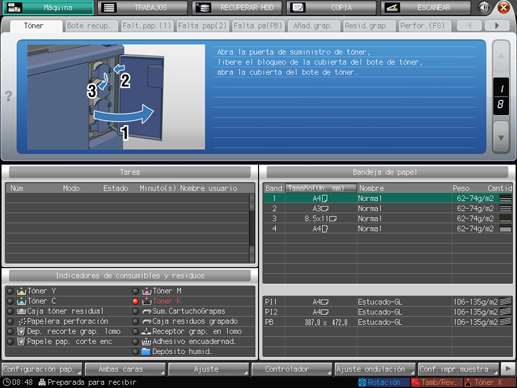Open Falta pap(2) tab
This screenshot has height=388, width=517.
tap(202, 26)
